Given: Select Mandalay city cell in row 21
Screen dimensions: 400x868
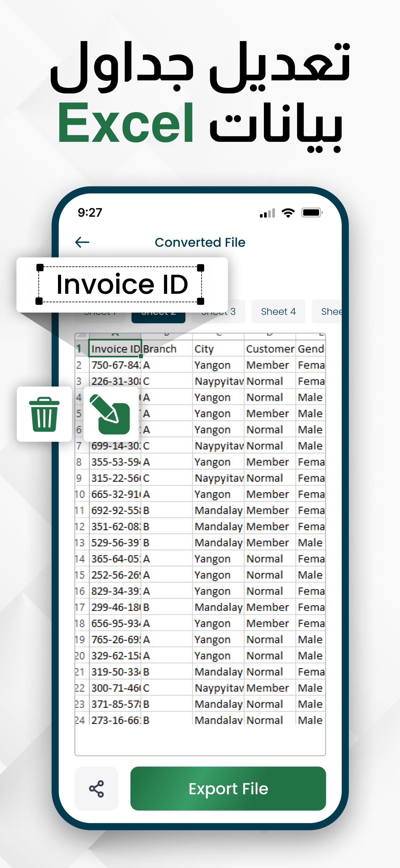Looking at the screenshot, I should [x=218, y=672].
